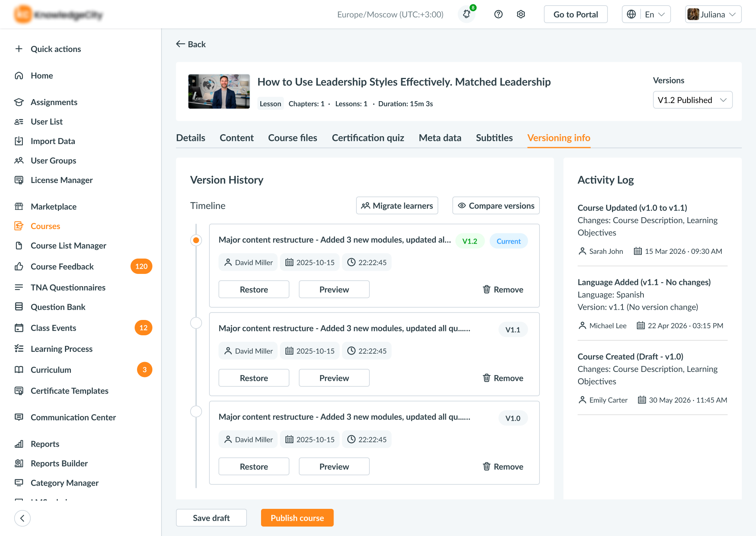Select the V1.1 timeline marker circle
The image size is (756, 536).
tap(196, 323)
